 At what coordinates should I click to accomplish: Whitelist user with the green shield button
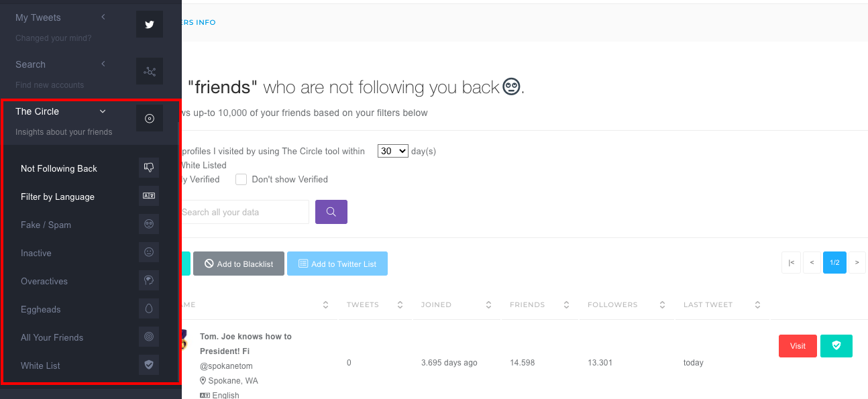[x=836, y=346]
